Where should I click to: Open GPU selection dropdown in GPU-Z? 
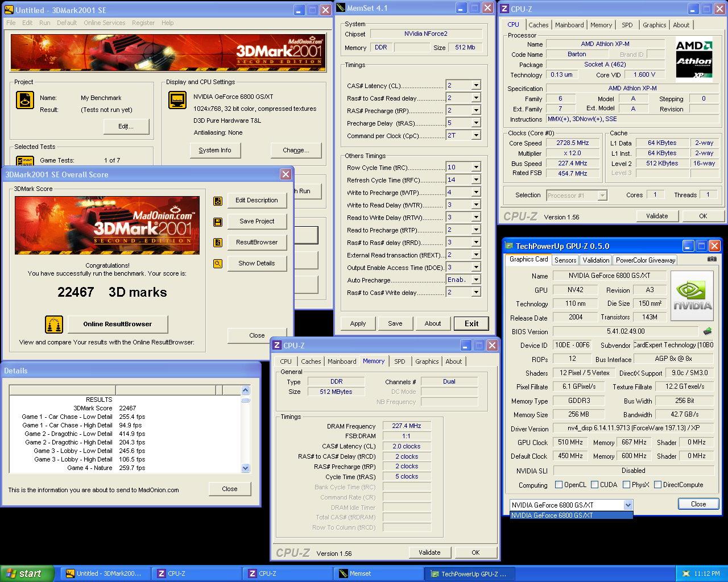[628, 505]
